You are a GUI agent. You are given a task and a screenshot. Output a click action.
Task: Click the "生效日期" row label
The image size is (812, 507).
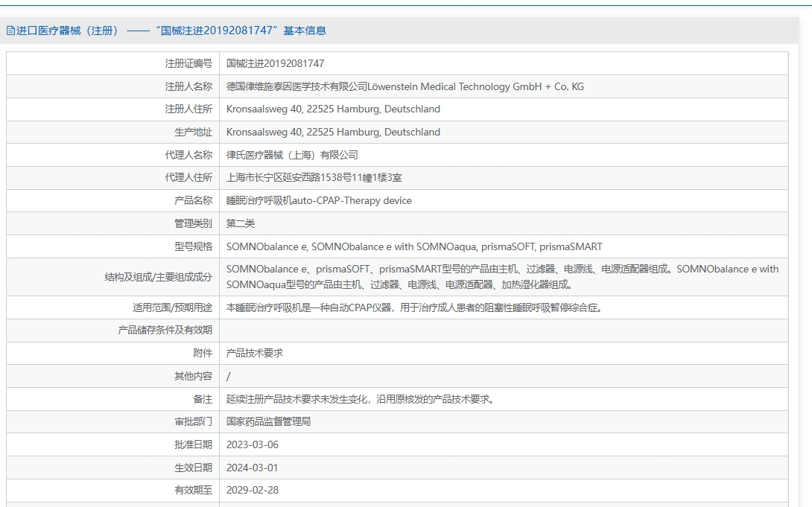click(x=193, y=468)
